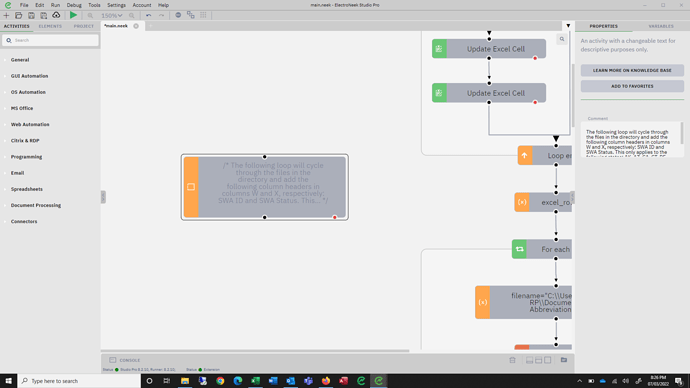Open the console log folder icon

pyautogui.click(x=564, y=360)
